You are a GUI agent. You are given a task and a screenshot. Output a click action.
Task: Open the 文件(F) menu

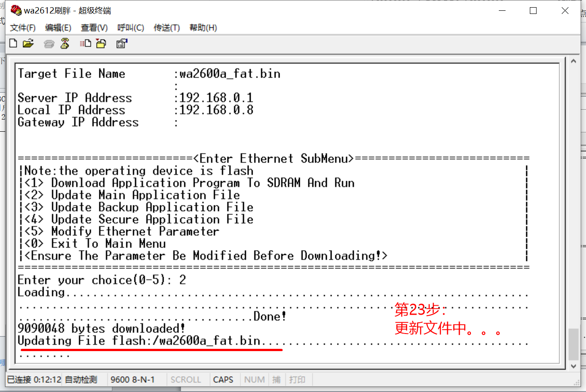[x=23, y=28]
